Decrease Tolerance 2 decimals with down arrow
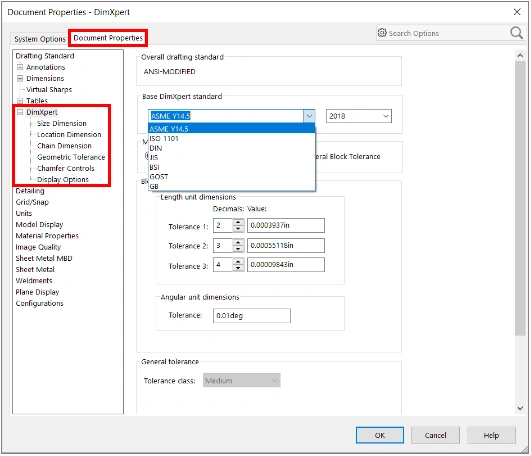 point(238,249)
